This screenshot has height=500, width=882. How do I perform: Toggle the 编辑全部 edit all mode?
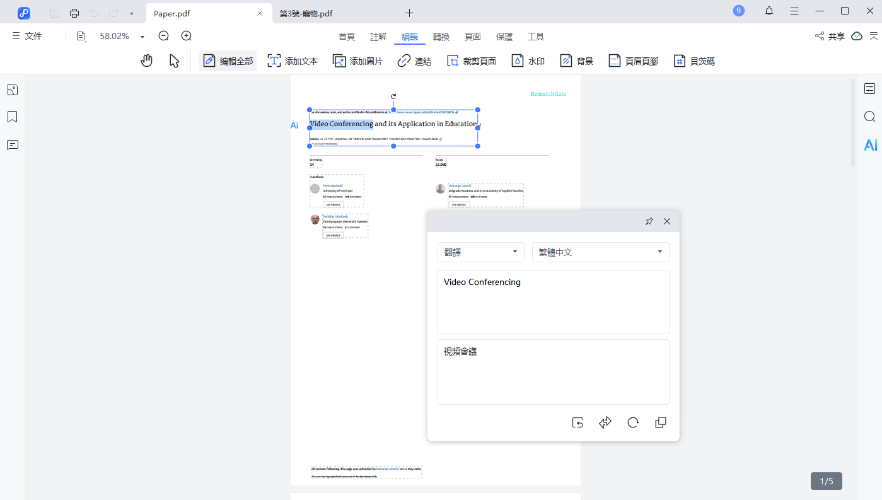pyautogui.click(x=228, y=61)
